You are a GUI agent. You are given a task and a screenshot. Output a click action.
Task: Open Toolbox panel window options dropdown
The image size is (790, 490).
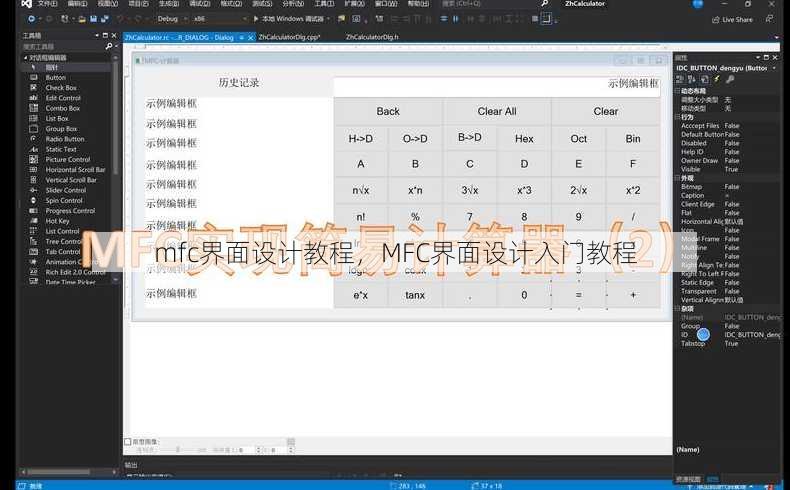pyautogui.click(x=97, y=35)
